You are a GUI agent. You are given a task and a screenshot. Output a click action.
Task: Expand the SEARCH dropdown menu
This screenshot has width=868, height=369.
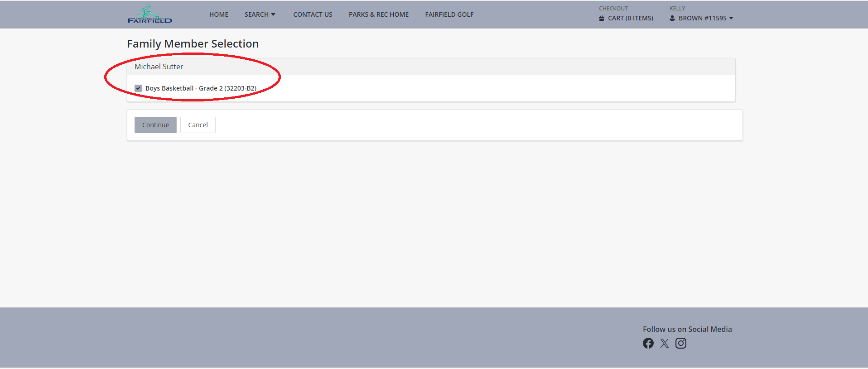click(x=256, y=14)
